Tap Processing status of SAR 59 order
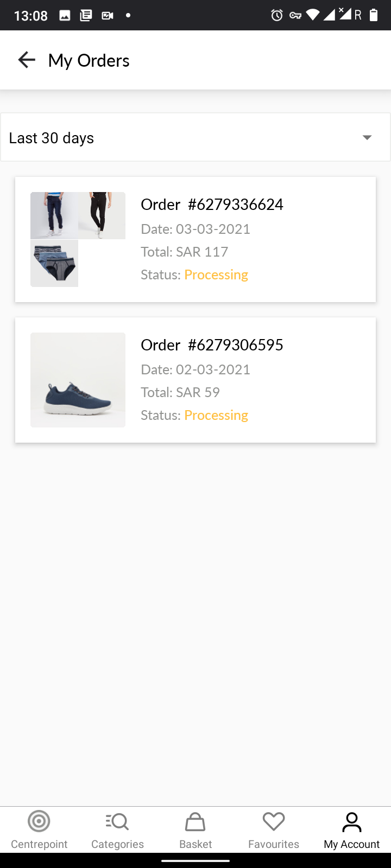Screen dimensions: 391x868 [x=216, y=415]
